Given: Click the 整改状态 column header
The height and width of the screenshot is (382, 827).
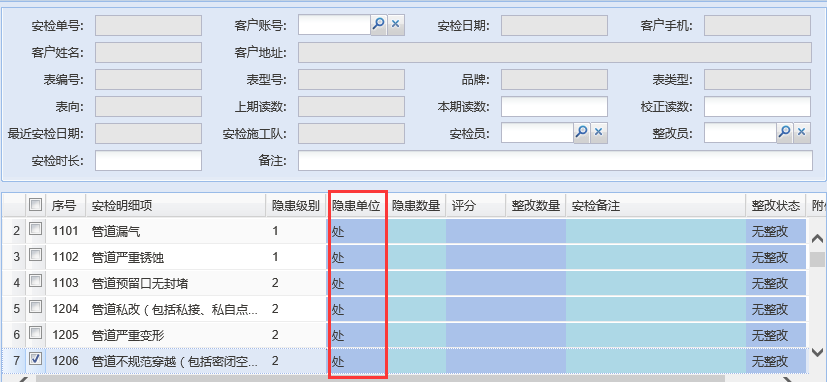Looking at the screenshot, I should coord(776,206).
